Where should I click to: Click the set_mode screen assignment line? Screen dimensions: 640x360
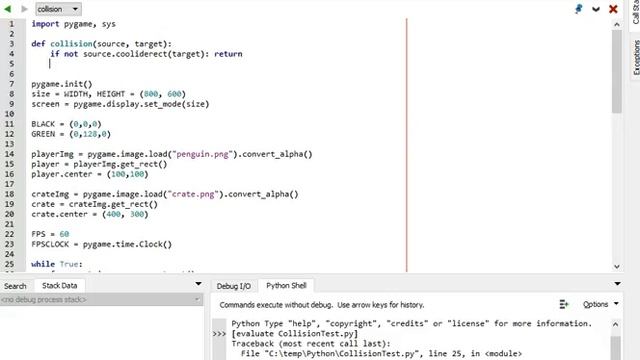click(x=120, y=104)
